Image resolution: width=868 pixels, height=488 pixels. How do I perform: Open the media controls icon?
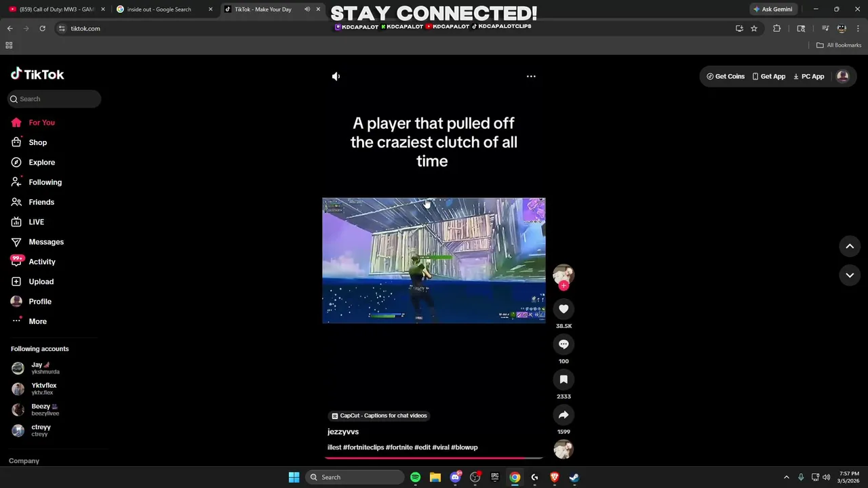825,28
